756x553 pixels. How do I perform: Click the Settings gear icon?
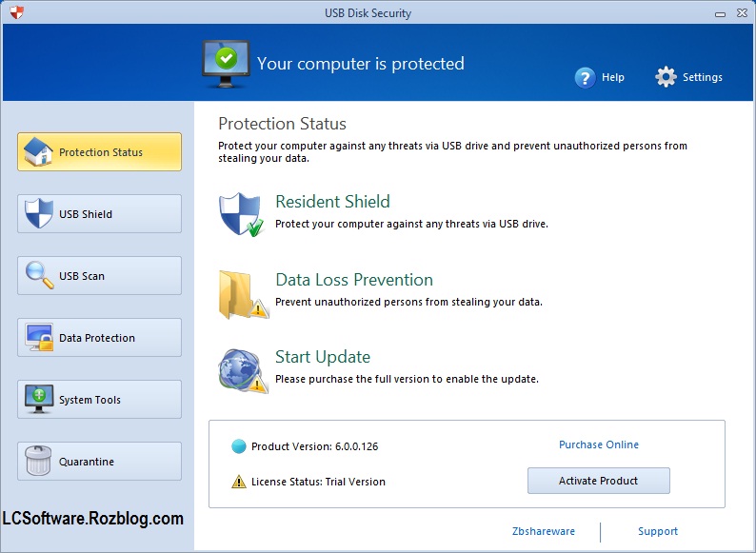pos(666,77)
